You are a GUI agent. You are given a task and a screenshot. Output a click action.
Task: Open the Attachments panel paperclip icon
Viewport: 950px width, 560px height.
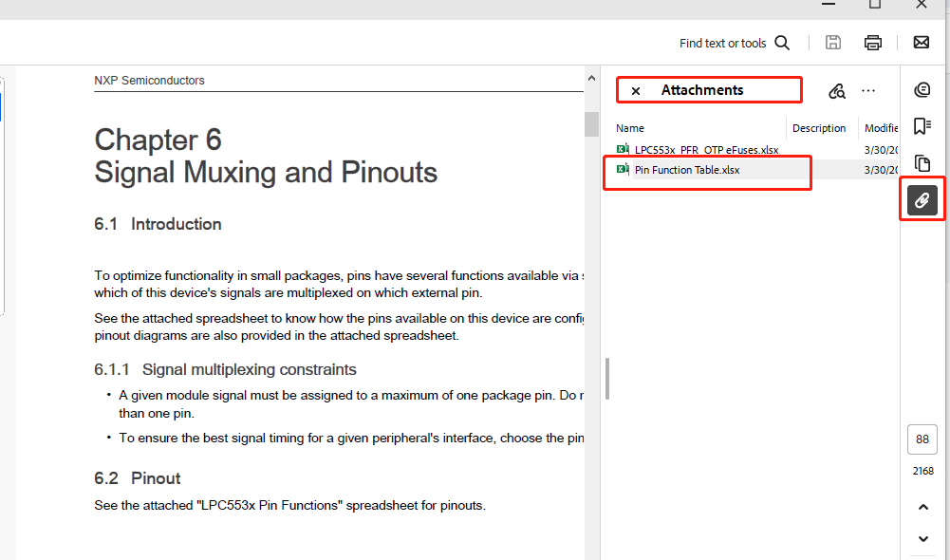point(921,199)
